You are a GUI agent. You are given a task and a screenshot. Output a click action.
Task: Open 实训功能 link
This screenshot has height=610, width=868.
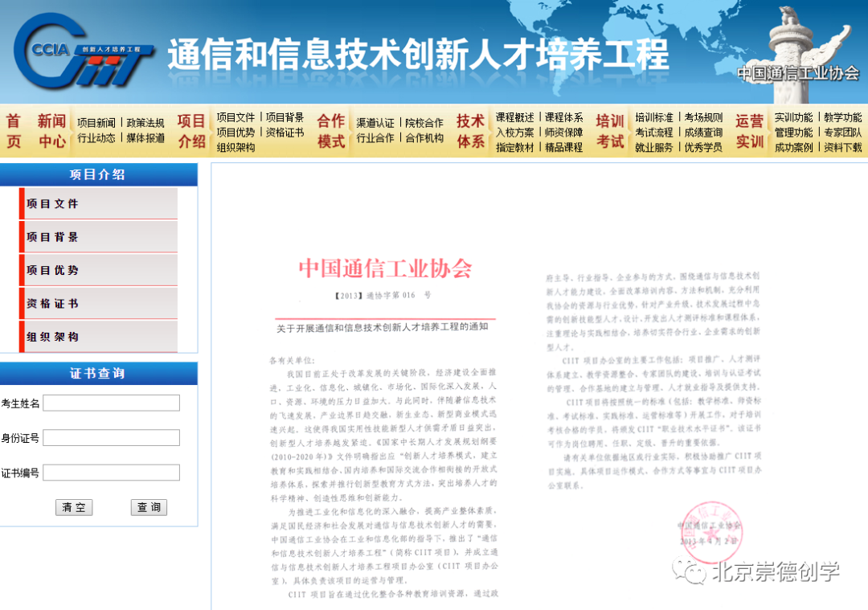coord(794,117)
